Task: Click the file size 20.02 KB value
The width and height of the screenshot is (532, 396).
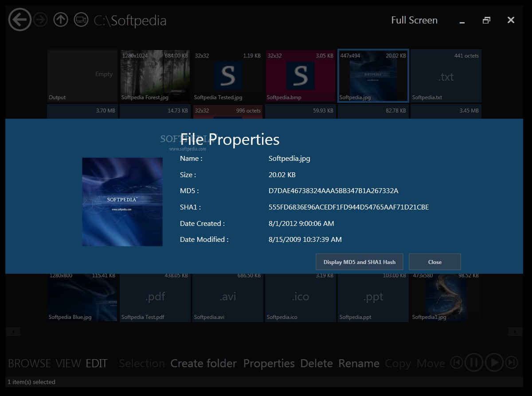Action: tap(282, 175)
